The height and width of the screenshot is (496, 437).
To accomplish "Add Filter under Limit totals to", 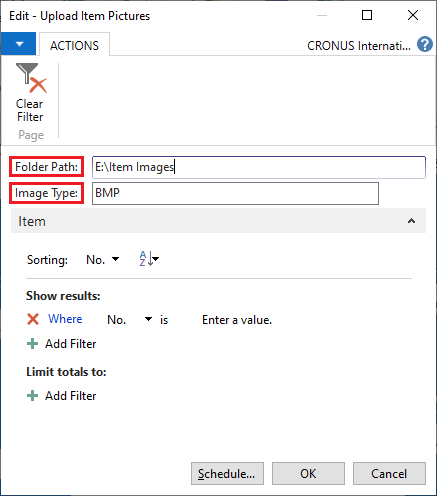I will tap(61, 396).
